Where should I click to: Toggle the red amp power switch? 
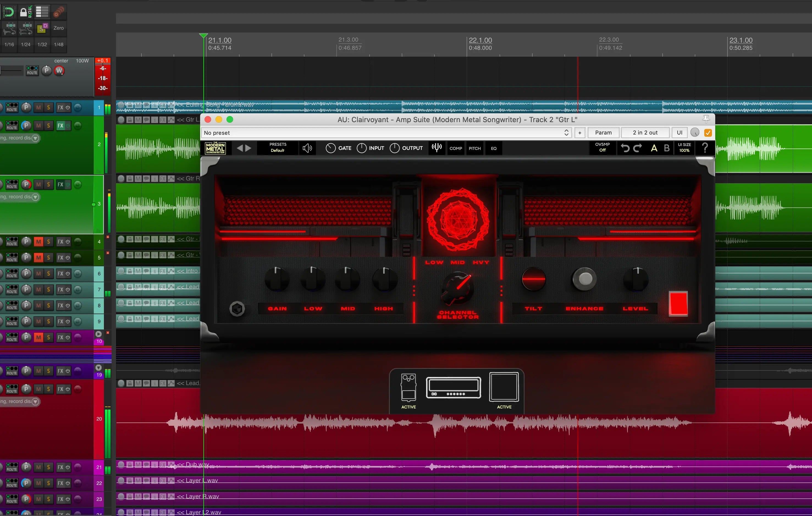pyautogui.click(x=678, y=303)
